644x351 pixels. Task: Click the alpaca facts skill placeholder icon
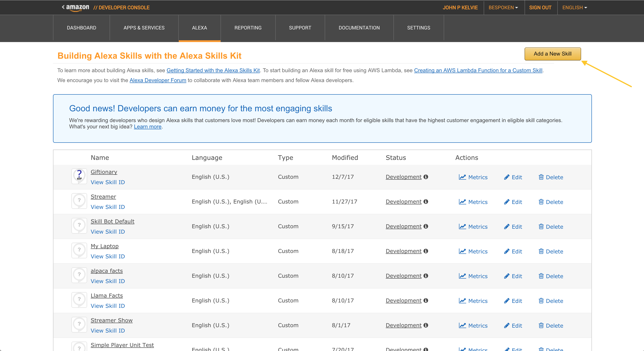[79, 275]
